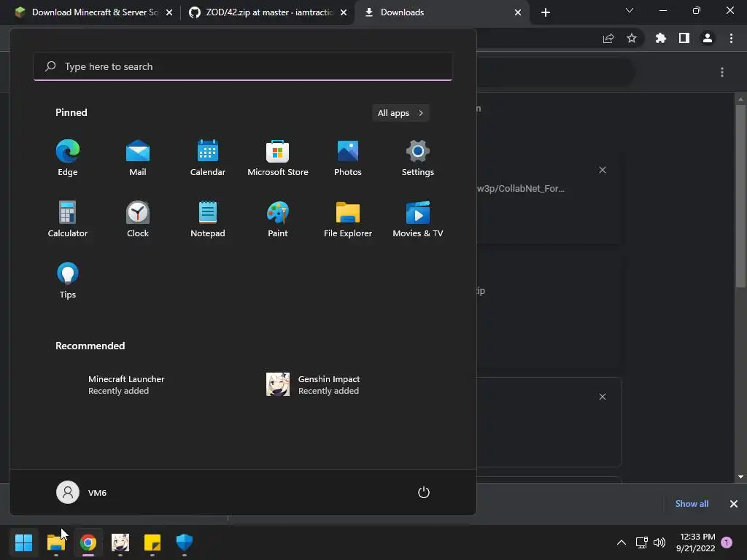Open Genshin Impact taskbar icon
Viewport: 747px width, 560px height.
click(x=120, y=542)
